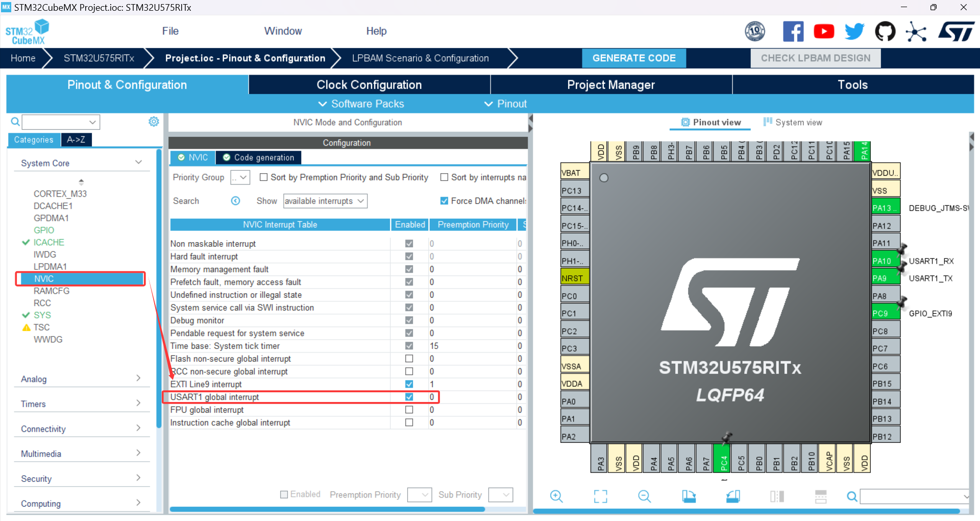Screen dimensions: 980x521
Task: Open ST Facebook page icon
Action: (x=793, y=32)
